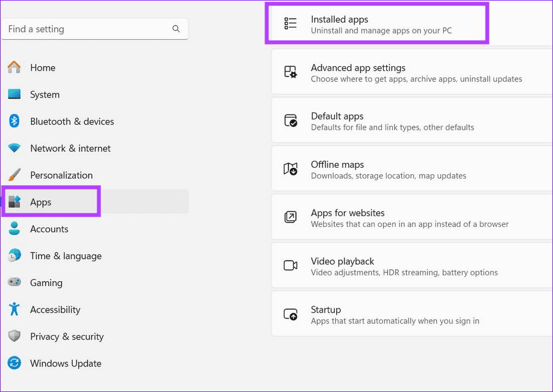Click the Home house icon

pyautogui.click(x=14, y=67)
